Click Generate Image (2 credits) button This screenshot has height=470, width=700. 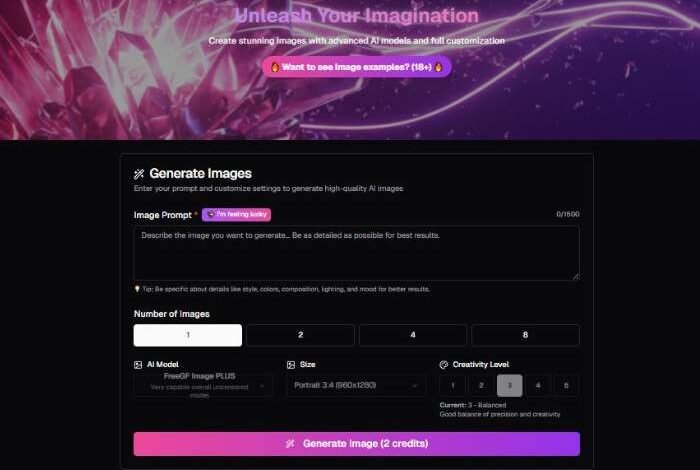[357, 444]
